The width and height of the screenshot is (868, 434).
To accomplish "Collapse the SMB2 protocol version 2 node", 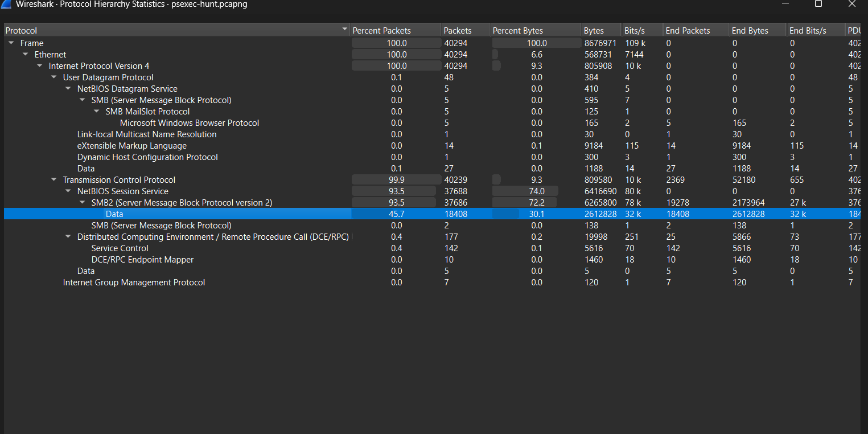I will pos(83,203).
